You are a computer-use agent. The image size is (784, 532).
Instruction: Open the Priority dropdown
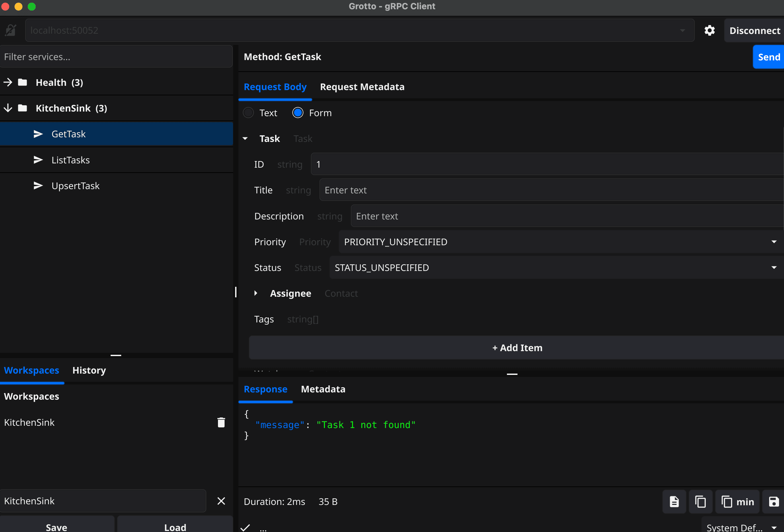pyautogui.click(x=773, y=242)
